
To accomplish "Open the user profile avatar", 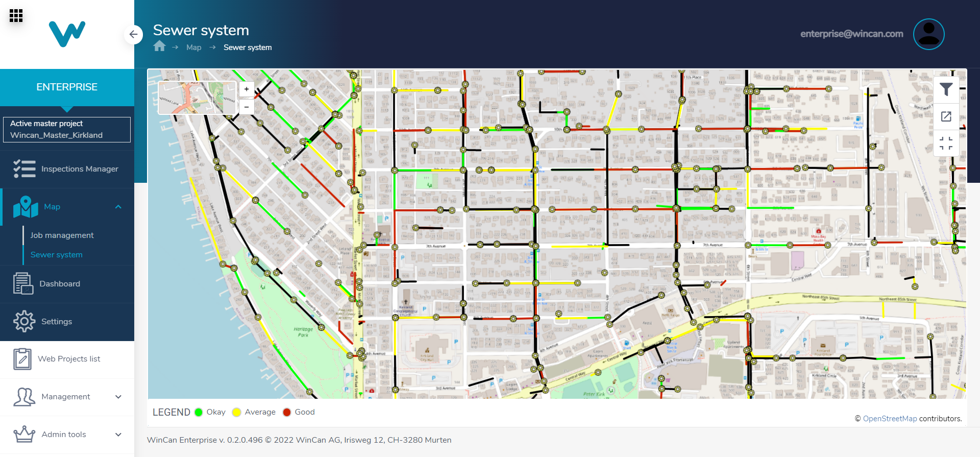I will click(928, 34).
